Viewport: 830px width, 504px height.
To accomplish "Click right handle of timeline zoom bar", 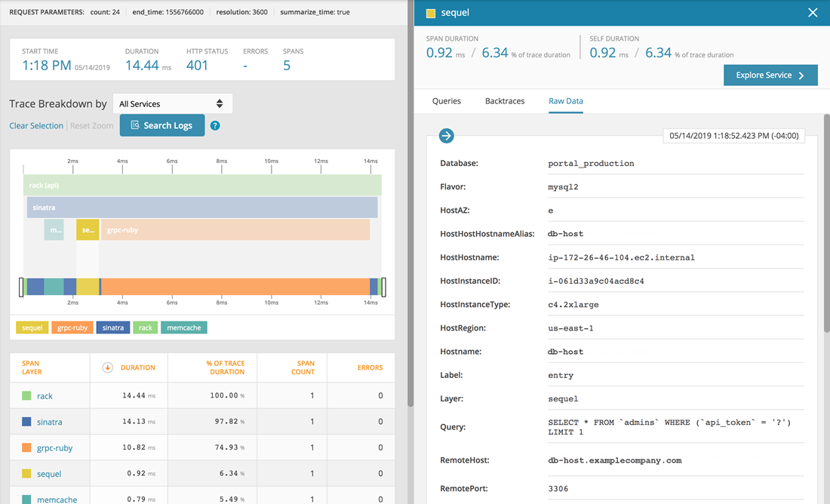I will pos(383,287).
